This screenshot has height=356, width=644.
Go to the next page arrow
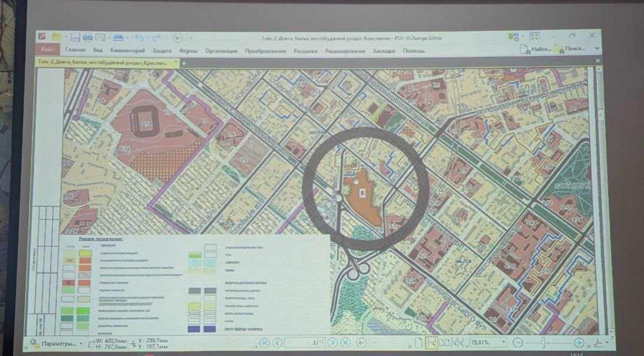pyautogui.click(x=333, y=343)
